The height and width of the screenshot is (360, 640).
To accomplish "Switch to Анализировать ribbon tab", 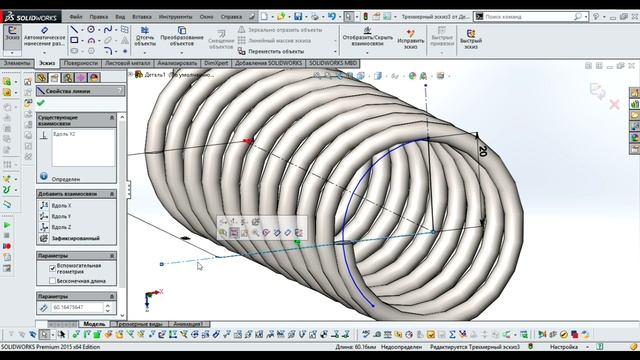I will point(177,63).
